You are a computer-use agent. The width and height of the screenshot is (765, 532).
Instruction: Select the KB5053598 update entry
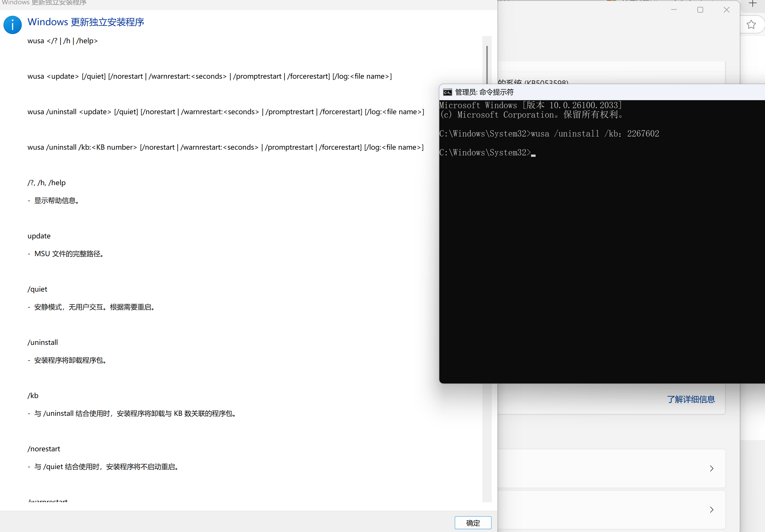click(x=533, y=82)
